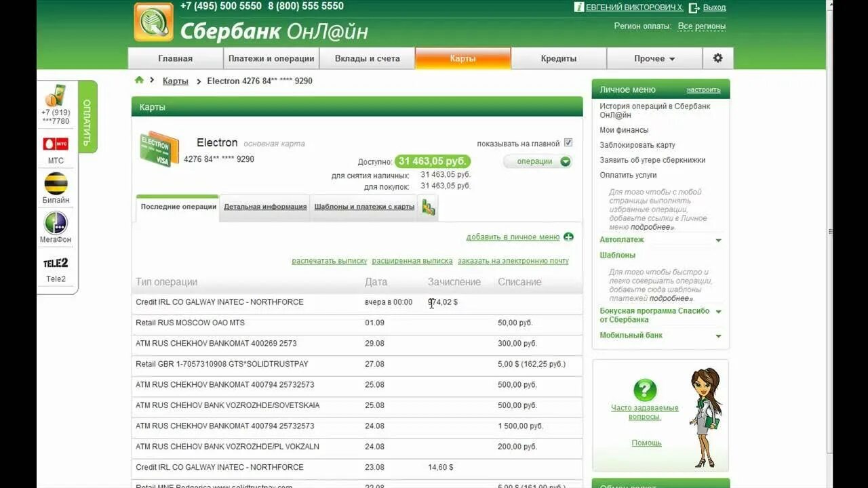Click the logout door icon
The image size is (868, 488).
[x=694, y=7]
